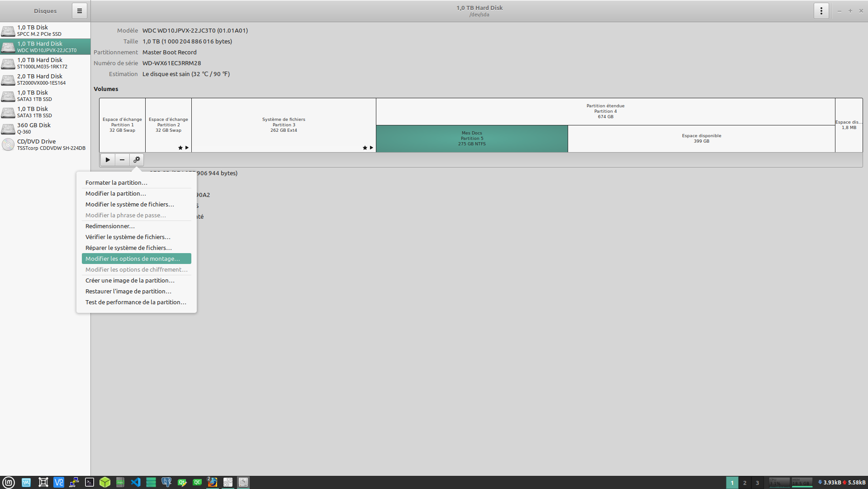Screen dimensions: 868x489
Task: Click the delete partition minus button
Action: click(122, 160)
